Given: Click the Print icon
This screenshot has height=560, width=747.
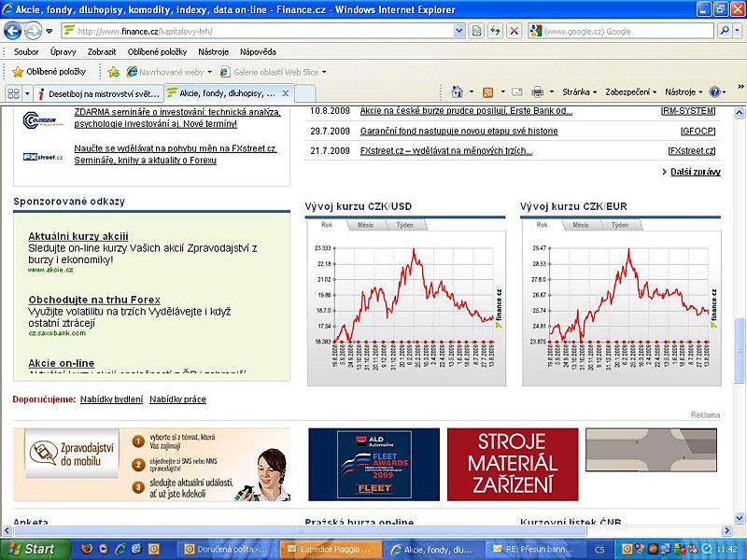Looking at the screenshot, I should [x=538, y=91].
